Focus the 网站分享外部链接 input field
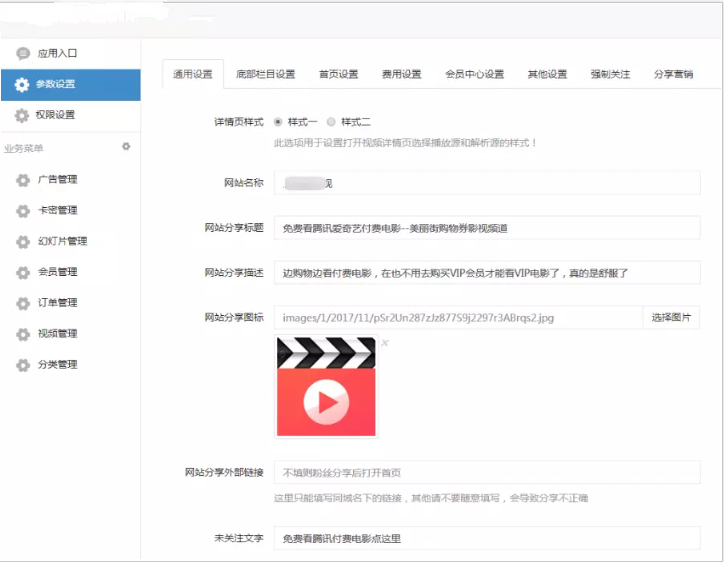 (x=487, y=472)
